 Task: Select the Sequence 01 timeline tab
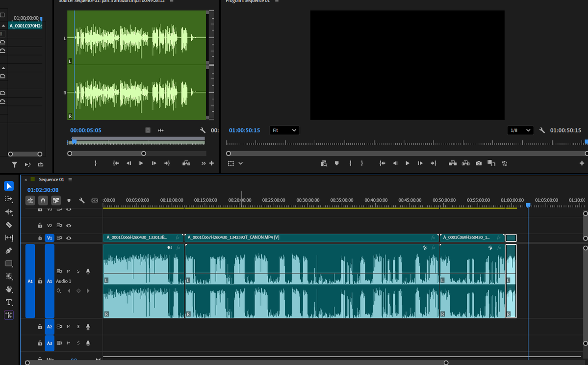point(51,180)
